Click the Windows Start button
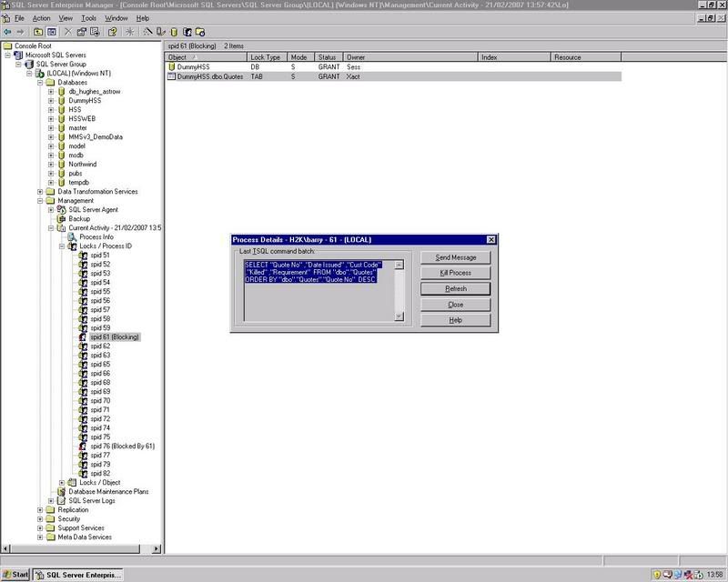 click(15, 575)
